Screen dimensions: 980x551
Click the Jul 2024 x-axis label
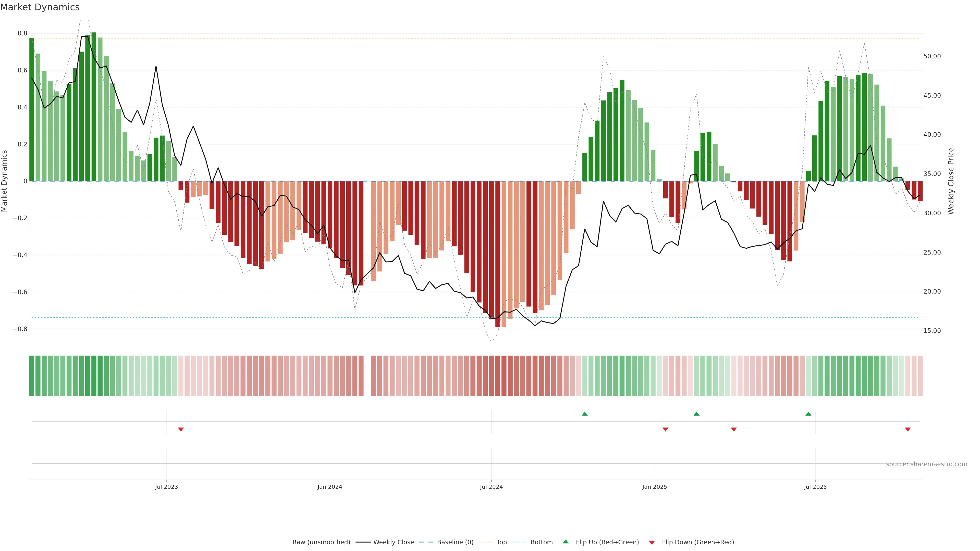coord(491,487)
